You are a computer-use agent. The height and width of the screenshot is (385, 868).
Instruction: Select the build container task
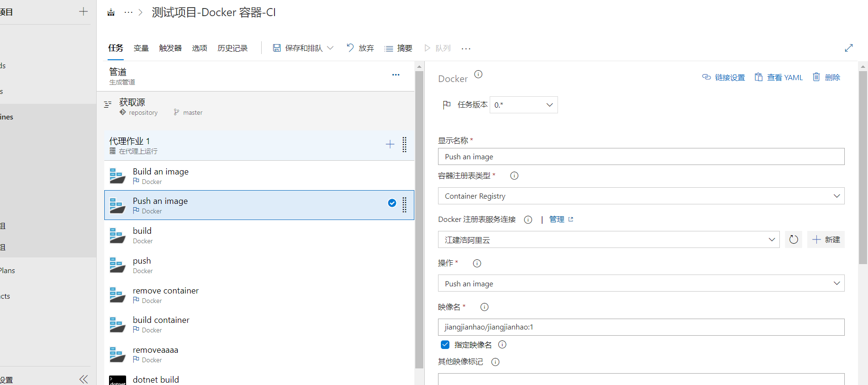pos(259,324)
